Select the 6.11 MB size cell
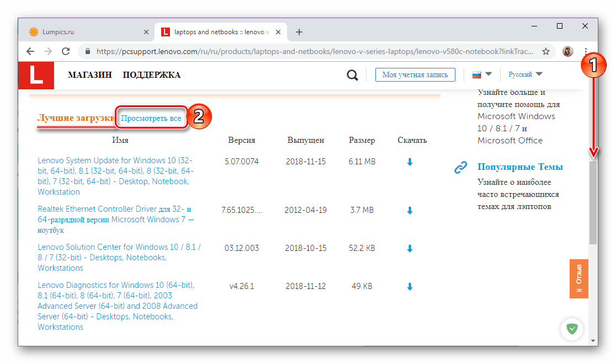 coord(362,162)
